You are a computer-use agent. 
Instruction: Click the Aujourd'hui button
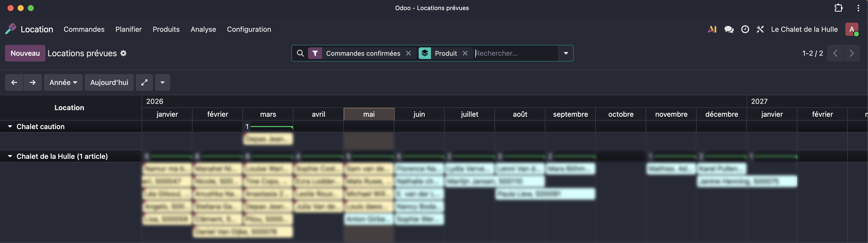click(109, 83)
